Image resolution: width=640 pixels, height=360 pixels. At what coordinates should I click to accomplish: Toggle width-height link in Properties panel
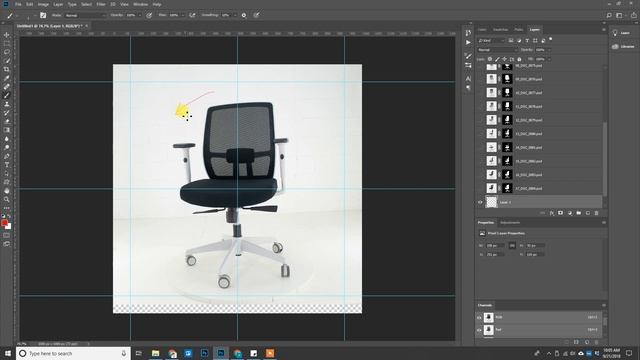[512, 246]
